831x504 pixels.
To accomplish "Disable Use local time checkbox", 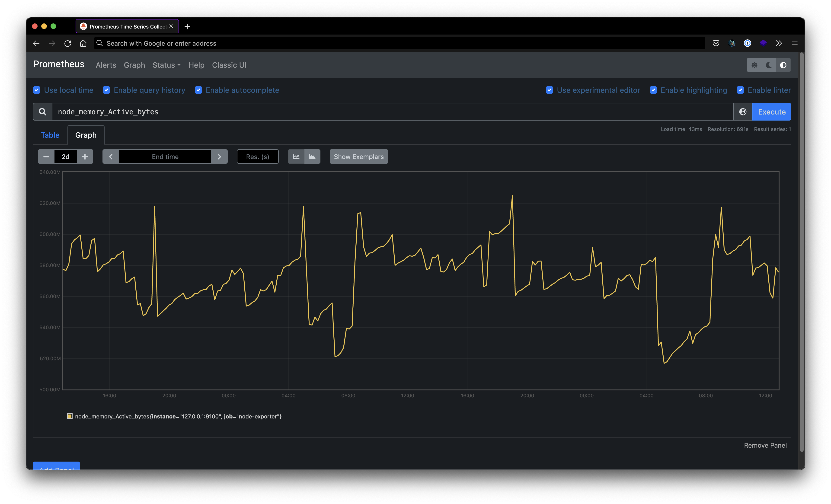I will click(x=37, y=90).
